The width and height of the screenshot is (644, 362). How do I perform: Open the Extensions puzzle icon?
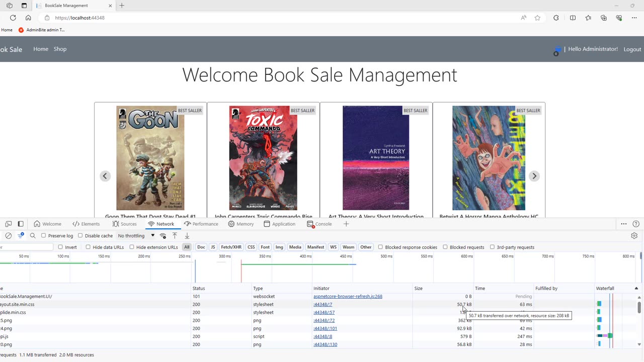(556, 18)
